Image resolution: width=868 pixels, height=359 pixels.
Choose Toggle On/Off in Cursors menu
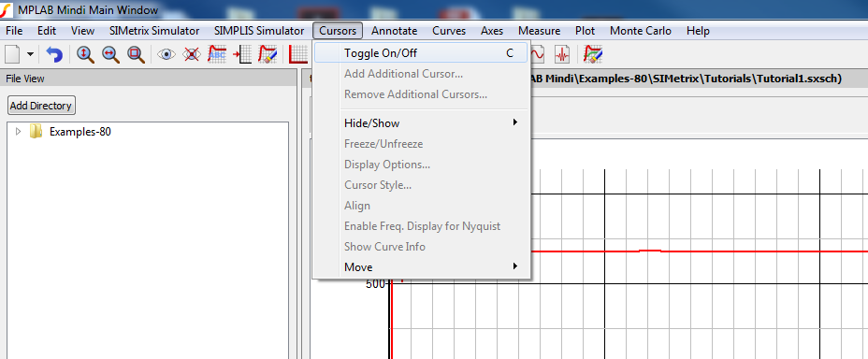tap(421, 53)
